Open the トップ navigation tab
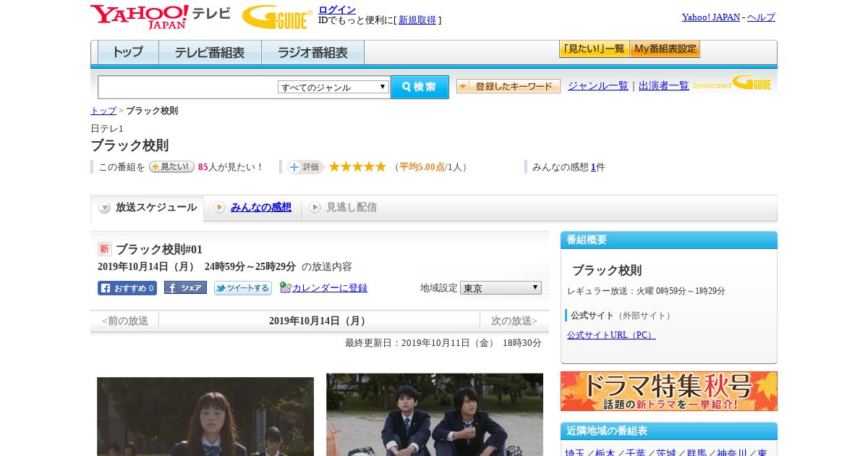The width and height of the screenshot is (868, 456). coord(128,53)
